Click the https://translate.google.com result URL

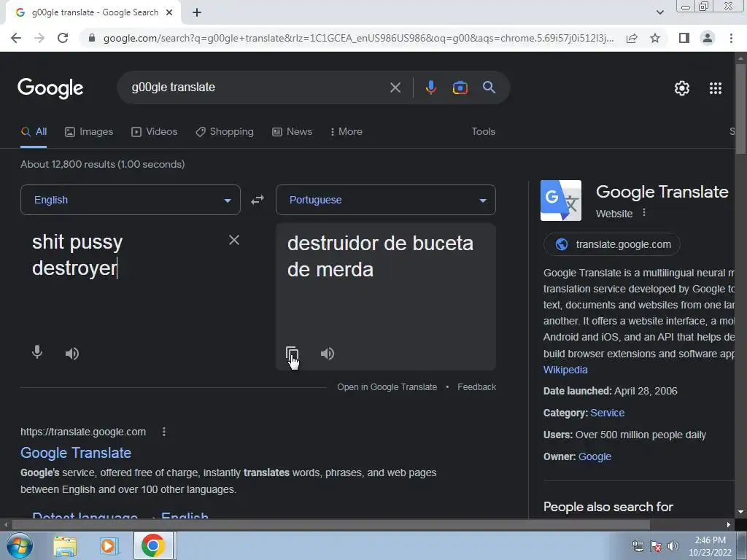(x=83, y=432)
